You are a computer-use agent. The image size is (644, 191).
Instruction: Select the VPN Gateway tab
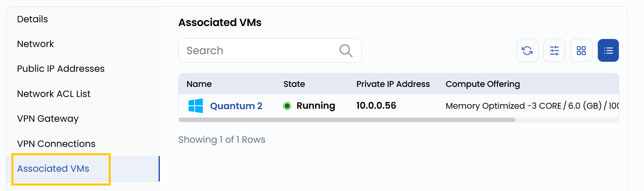point(48,119)
